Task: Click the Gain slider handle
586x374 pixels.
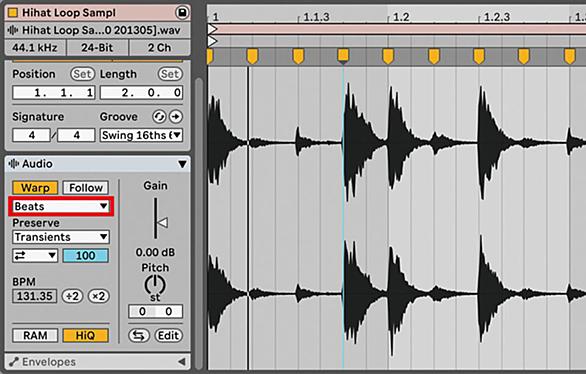Action: point(162,223)
